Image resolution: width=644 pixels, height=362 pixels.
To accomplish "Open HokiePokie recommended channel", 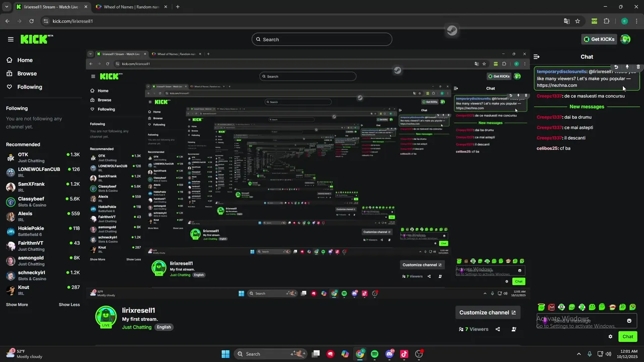I will (43, 231).
